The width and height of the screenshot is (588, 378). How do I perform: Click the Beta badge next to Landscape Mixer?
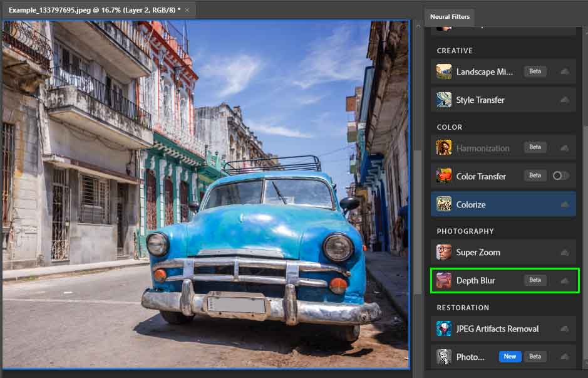[535, 71]
